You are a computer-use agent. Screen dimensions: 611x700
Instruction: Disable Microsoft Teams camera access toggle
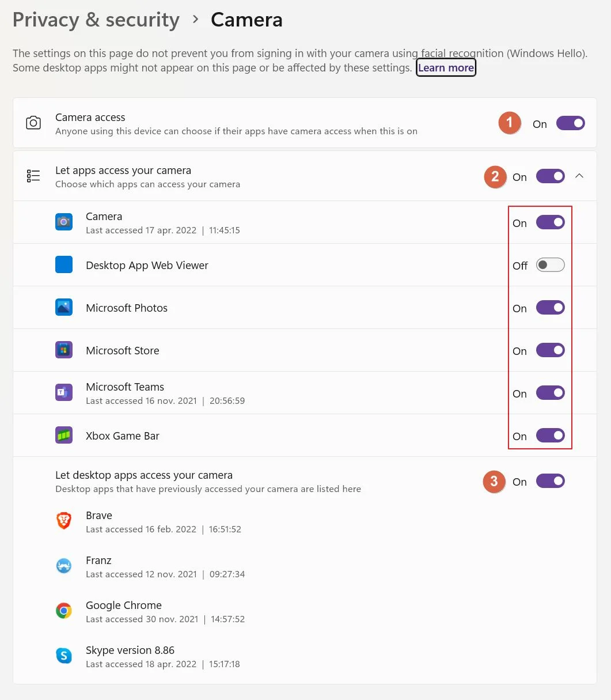coord(551,393)
